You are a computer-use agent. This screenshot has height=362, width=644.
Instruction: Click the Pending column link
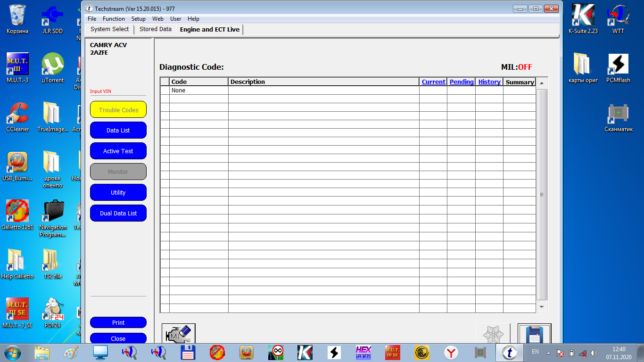(462, 82)
